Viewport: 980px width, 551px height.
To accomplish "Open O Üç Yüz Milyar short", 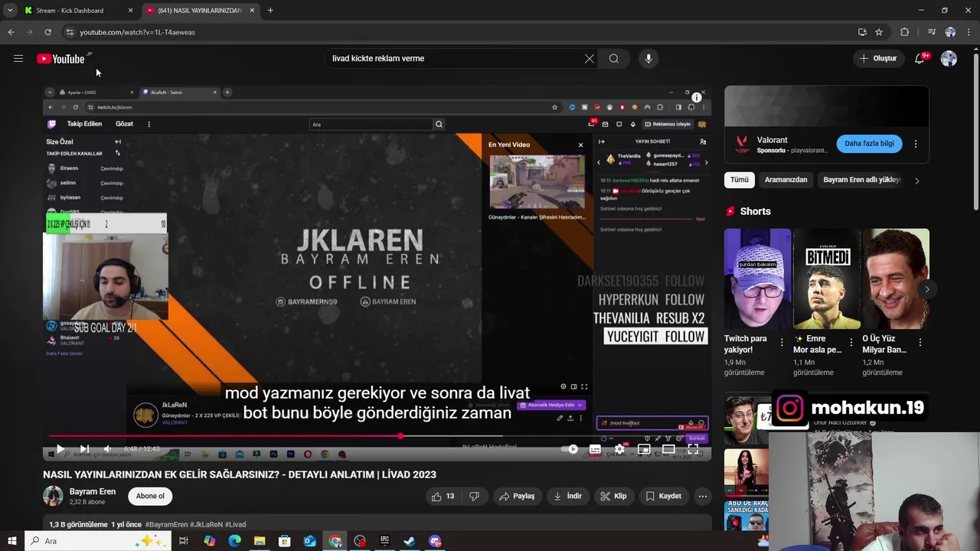I will (896, 279).
